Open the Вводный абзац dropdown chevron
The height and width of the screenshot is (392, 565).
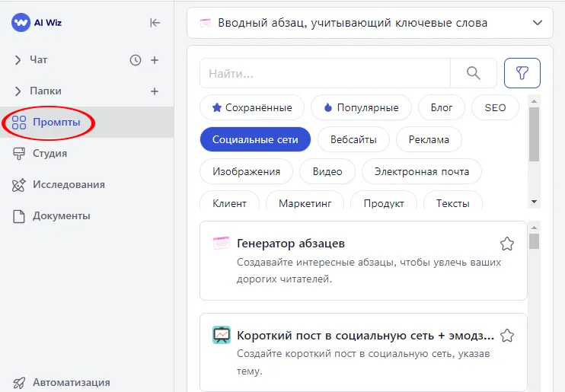point(538,23)
